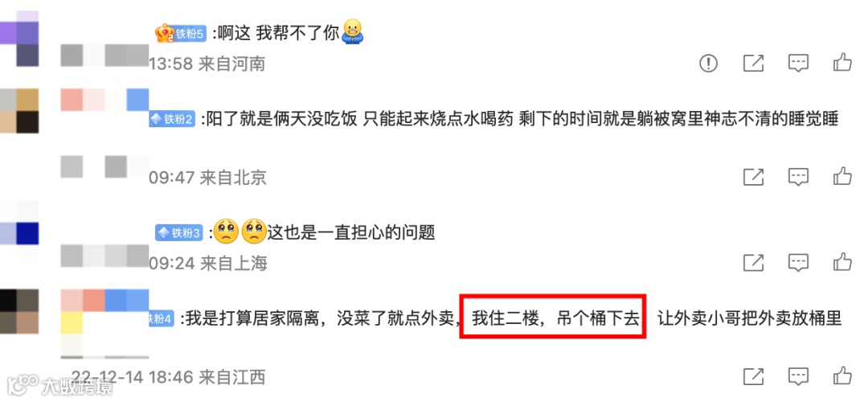
Task: Open the 铁粉2 fan badge
Action: click(x=172, y=119)
